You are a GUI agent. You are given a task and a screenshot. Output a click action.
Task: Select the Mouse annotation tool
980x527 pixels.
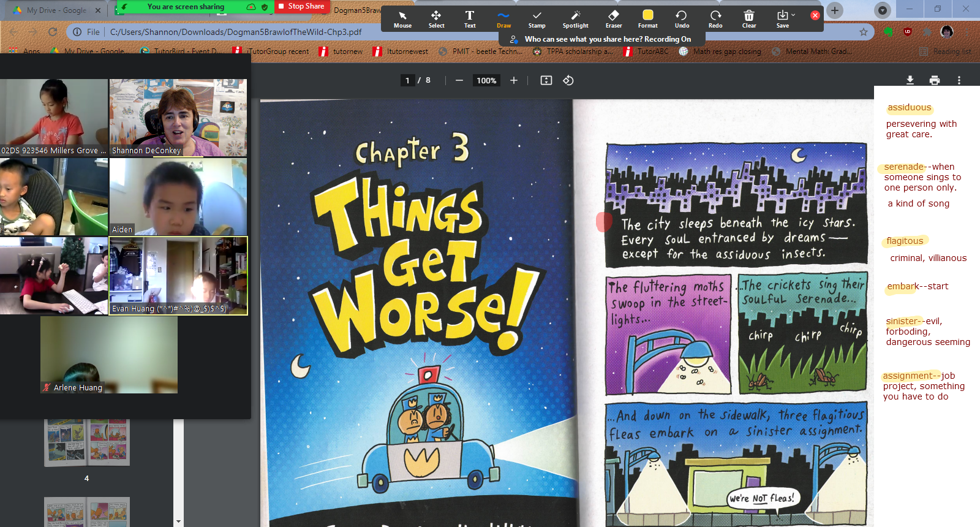click(x=402, y=19)
